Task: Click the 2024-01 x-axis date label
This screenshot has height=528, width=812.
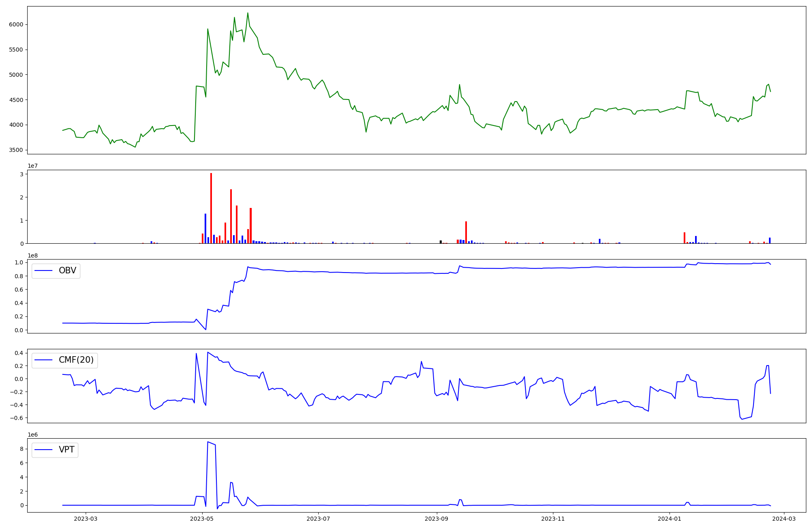Action: coord(669,519)
